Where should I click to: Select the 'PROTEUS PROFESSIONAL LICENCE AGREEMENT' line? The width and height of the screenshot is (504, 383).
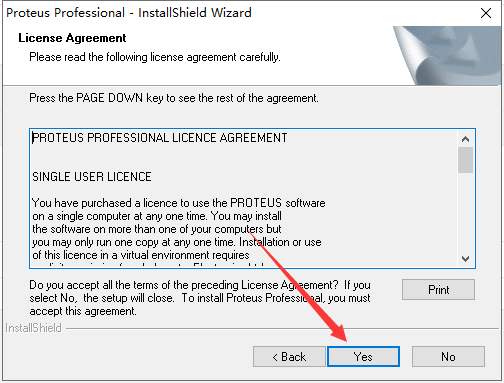click(x=160, y=138)
